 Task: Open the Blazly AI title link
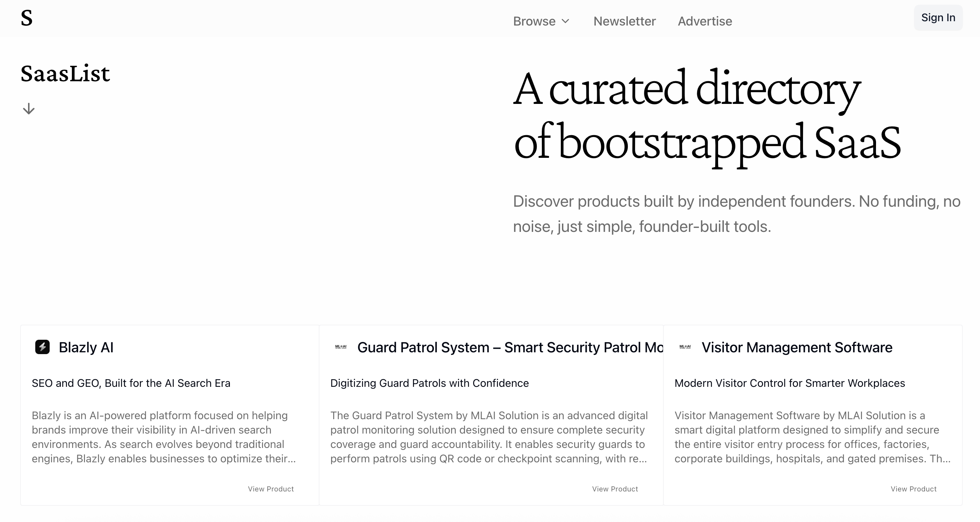[86, 348]
